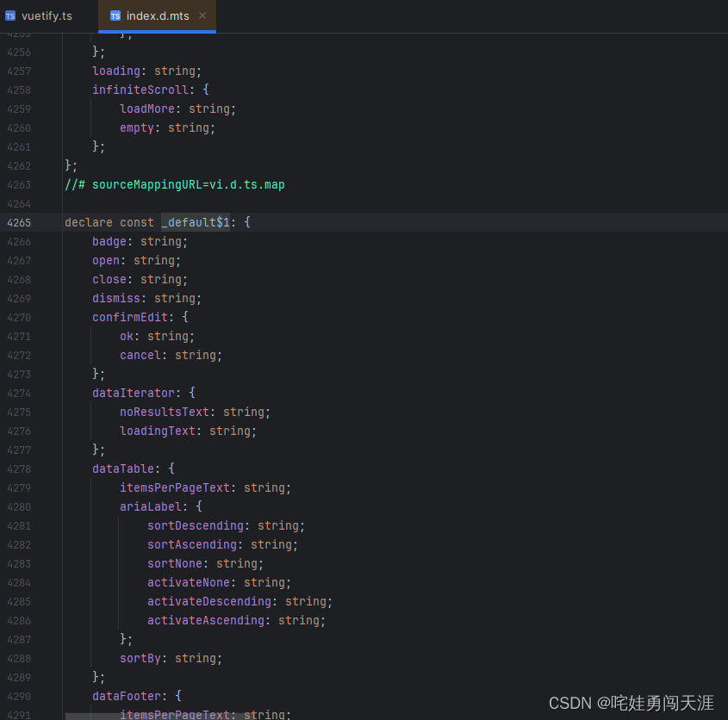Image resolution: width=728 pixels, height=720 pixels.
Task: Click the sortAscending property
Action: pyautogui.click(x=192, y=544)
